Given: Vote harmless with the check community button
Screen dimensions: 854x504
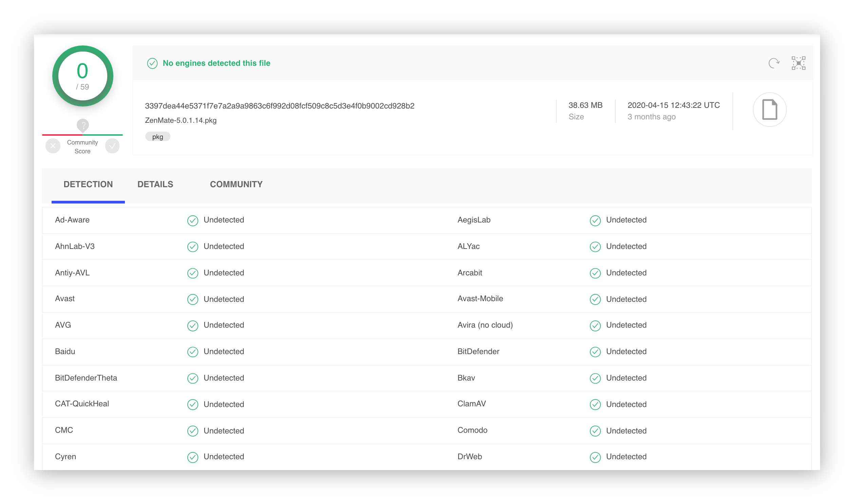Looking at the screenshot, I should click(x=112, y=146).
